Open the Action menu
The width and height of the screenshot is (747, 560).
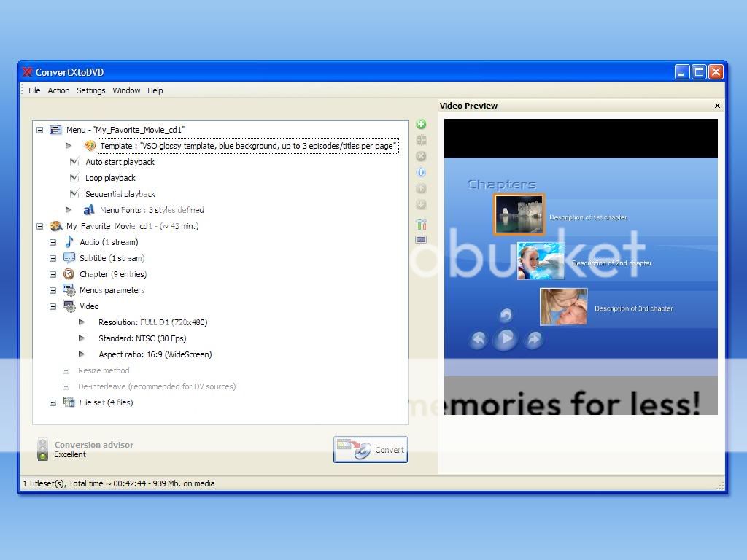(58, 90)
